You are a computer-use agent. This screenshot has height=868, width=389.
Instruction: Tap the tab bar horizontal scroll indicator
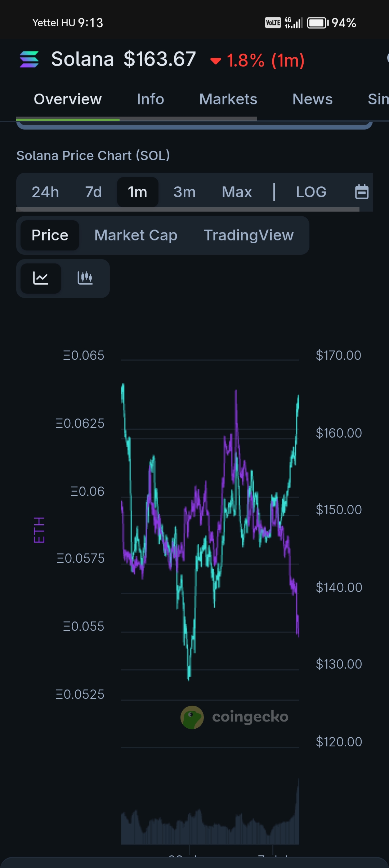[x=137, y=118]
